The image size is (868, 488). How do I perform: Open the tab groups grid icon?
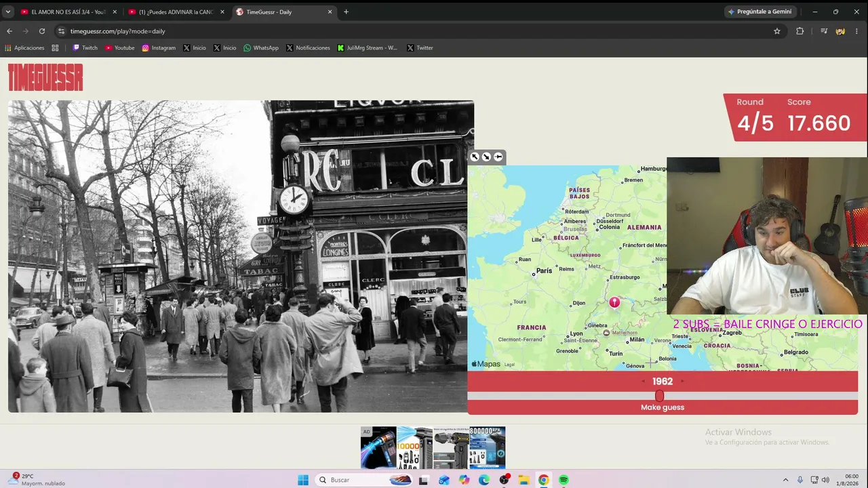pos(55,48)
